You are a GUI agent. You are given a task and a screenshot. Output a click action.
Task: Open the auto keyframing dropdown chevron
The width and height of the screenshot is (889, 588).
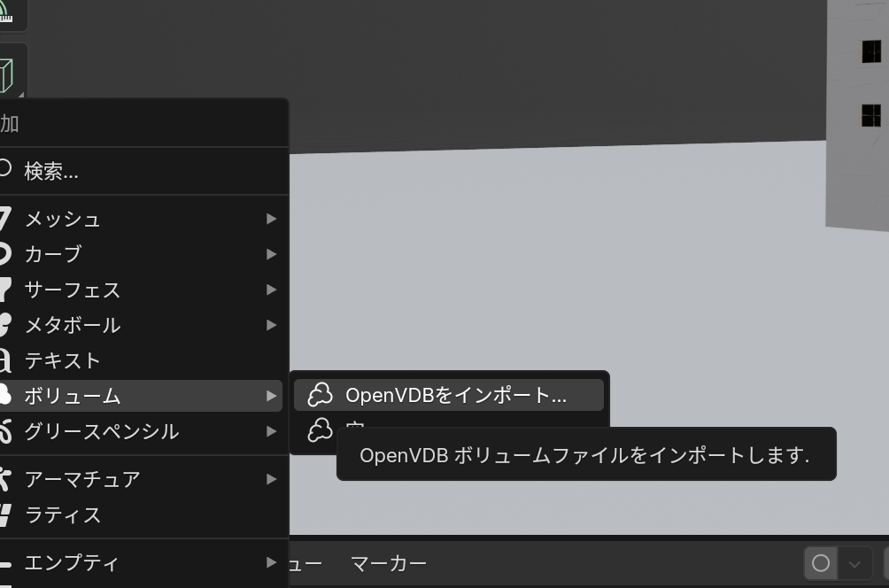pyautogui.click(x=854, y=563)
